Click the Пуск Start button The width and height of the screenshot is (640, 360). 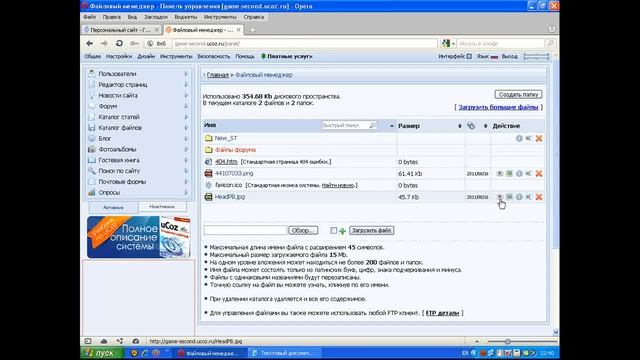point(101,353)
